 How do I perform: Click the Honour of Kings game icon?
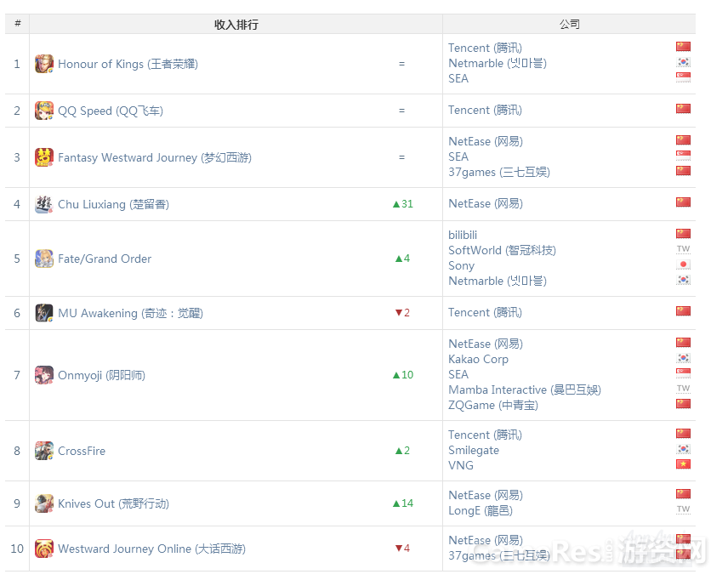44,64
